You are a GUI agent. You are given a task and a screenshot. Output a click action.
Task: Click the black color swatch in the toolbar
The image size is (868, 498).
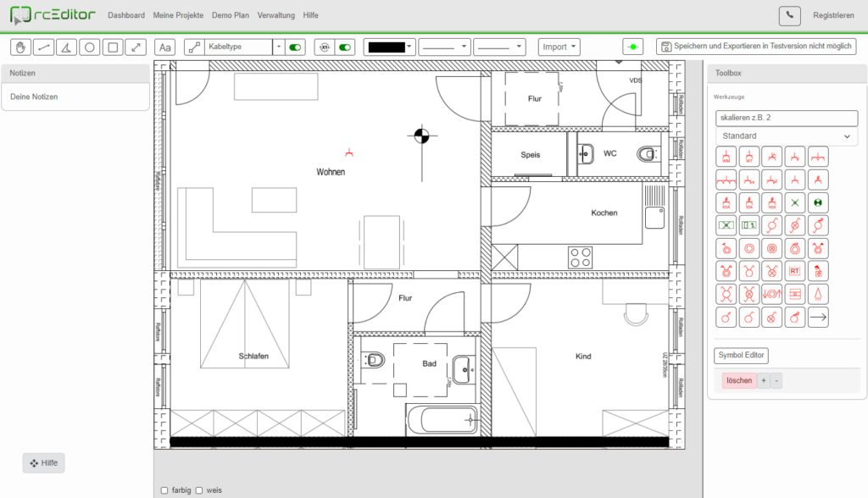point(386,47)
